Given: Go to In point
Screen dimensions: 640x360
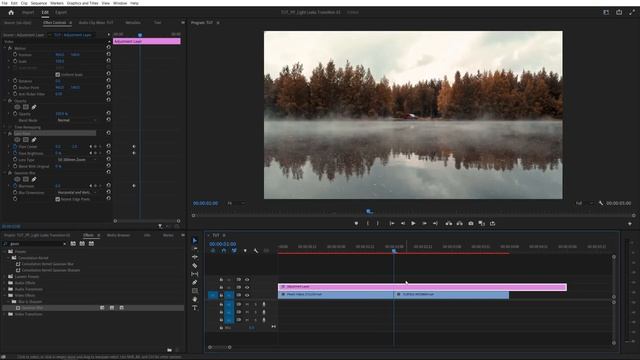Looking at the screenshot, I should coord(392,223).
